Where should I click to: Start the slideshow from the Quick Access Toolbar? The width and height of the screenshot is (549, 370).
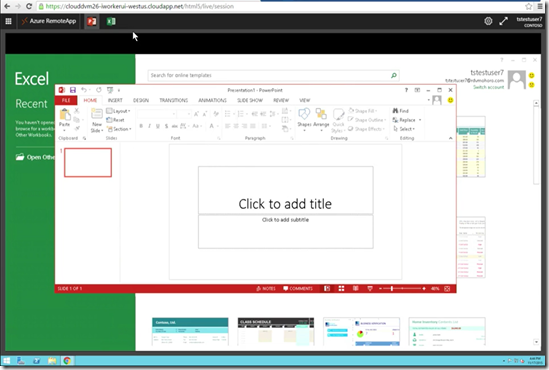click(x=110, y=90)
